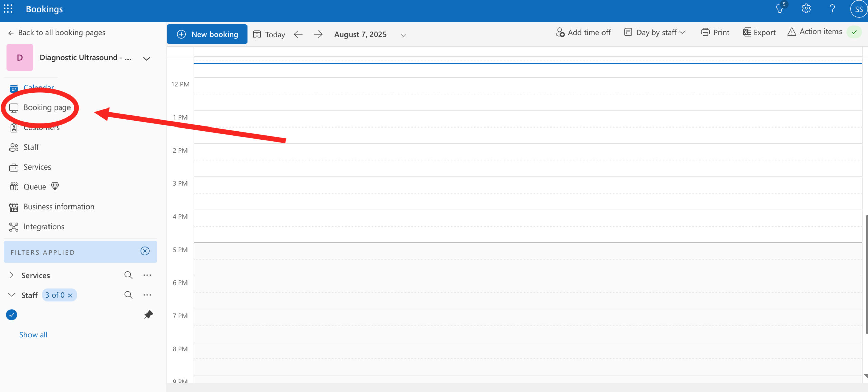Search staff with magnifier icon

(128, 295)
